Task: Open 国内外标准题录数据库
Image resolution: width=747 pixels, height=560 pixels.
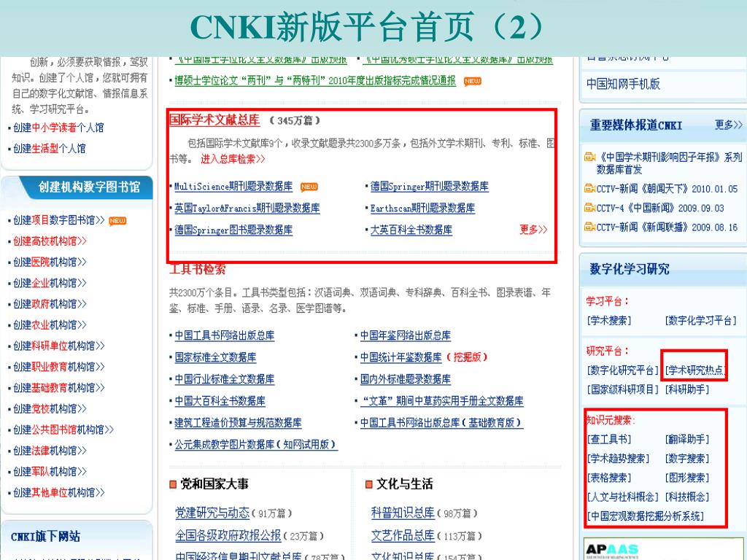Action: click(x=406, y=379)
